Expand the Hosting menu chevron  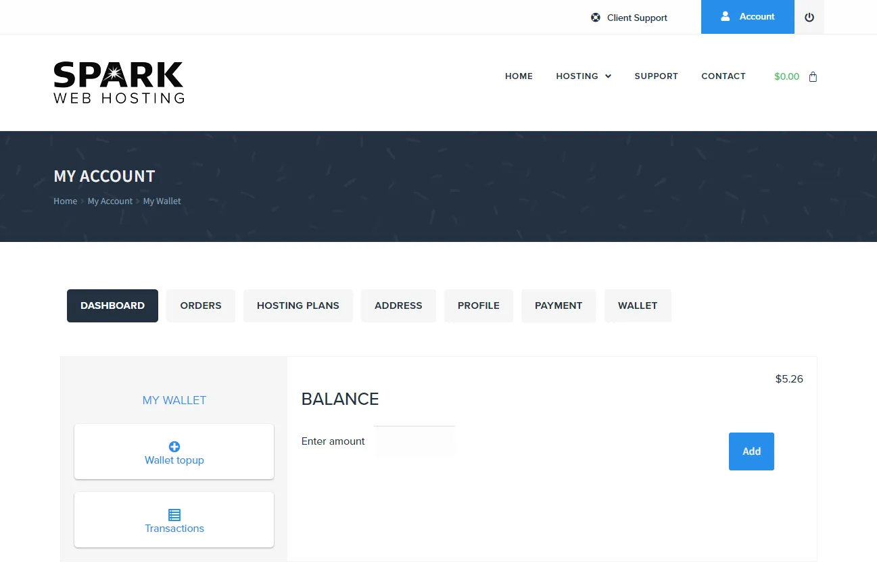[608, 76]
